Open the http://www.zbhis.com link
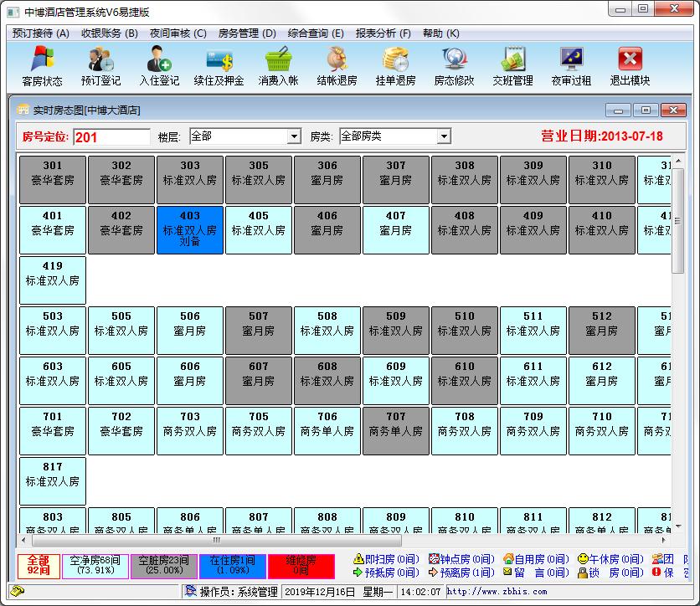 [x=497, y=591]
